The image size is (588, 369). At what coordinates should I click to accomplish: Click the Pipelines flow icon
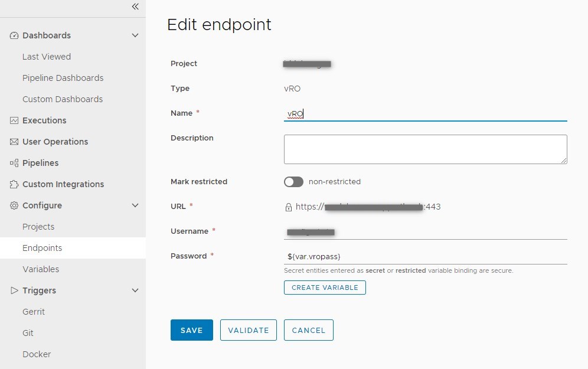(14, 163)
